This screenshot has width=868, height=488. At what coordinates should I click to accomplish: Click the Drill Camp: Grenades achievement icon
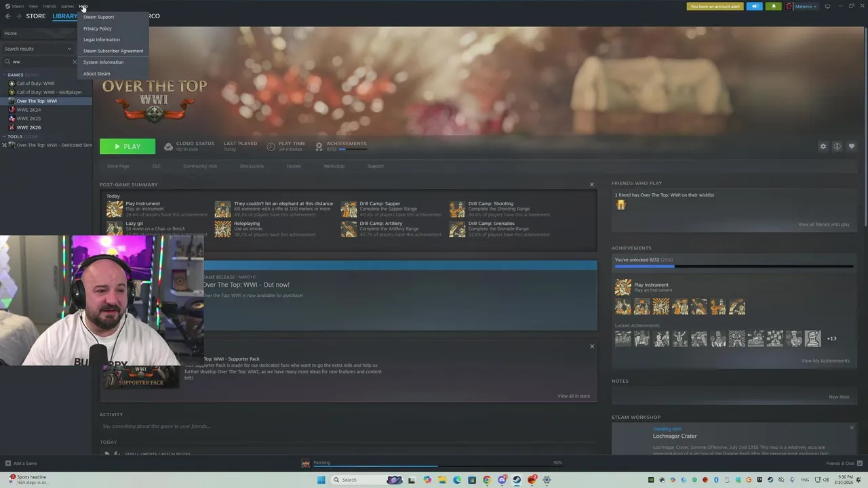[457, 228]
